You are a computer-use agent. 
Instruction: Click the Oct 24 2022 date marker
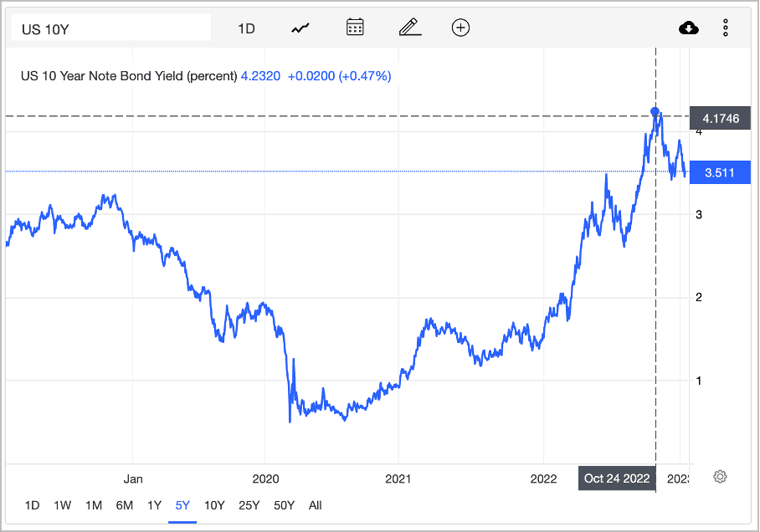point(617,478)
